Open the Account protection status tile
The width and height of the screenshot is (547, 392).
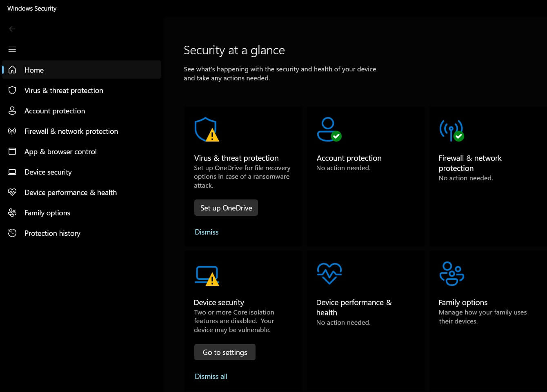tap(365, 159)
